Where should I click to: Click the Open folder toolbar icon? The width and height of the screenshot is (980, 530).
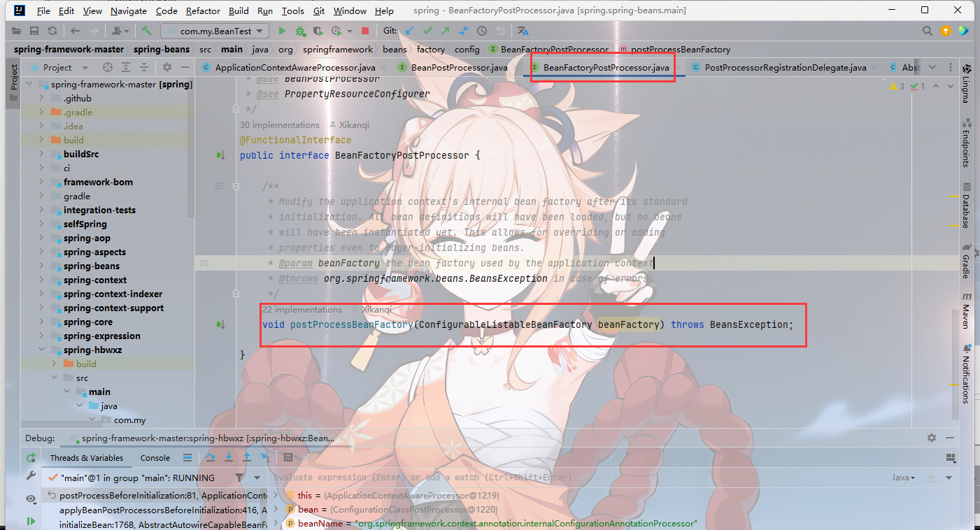[17, 31]
